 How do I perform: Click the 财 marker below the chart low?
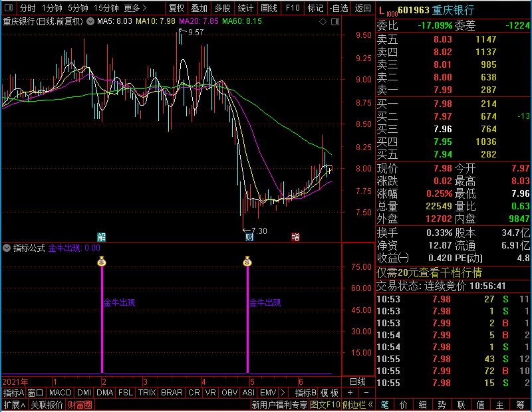249,237
